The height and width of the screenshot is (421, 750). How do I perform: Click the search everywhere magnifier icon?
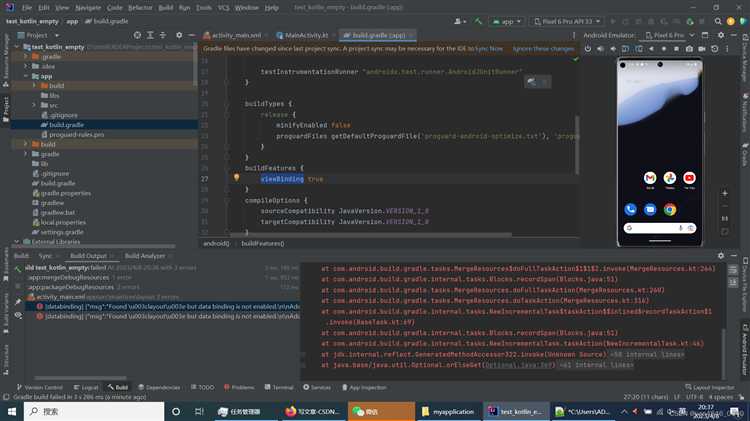(x=718, y=22)
